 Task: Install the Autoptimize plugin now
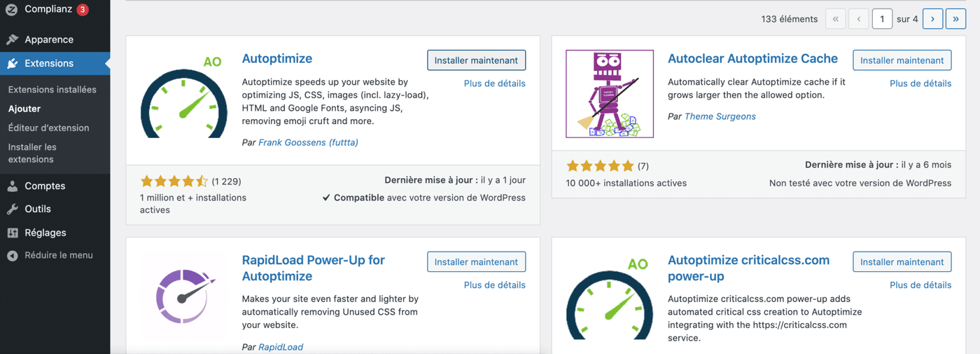476,60
